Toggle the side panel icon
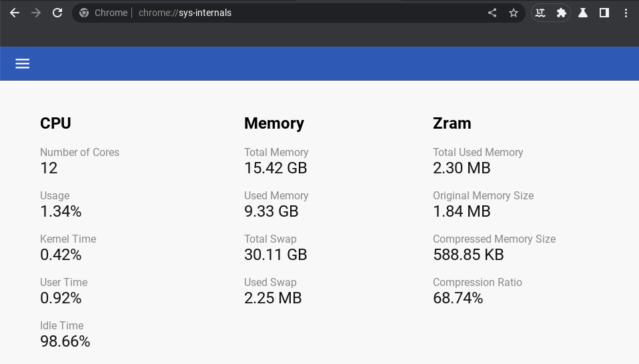 [x=604, y=13]
